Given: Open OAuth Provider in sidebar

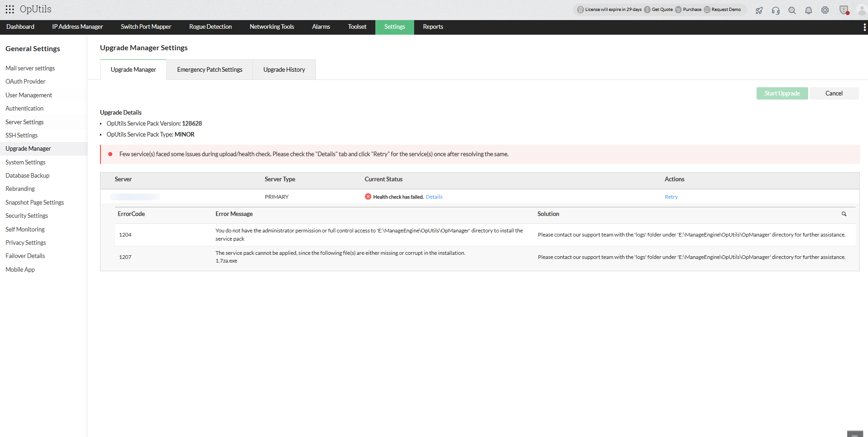Looking at the screenshot, I should tap(26, 81).
